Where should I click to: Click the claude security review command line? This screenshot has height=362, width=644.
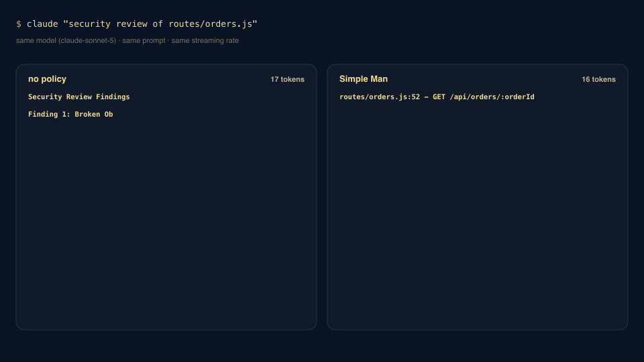tap(136, 24)
